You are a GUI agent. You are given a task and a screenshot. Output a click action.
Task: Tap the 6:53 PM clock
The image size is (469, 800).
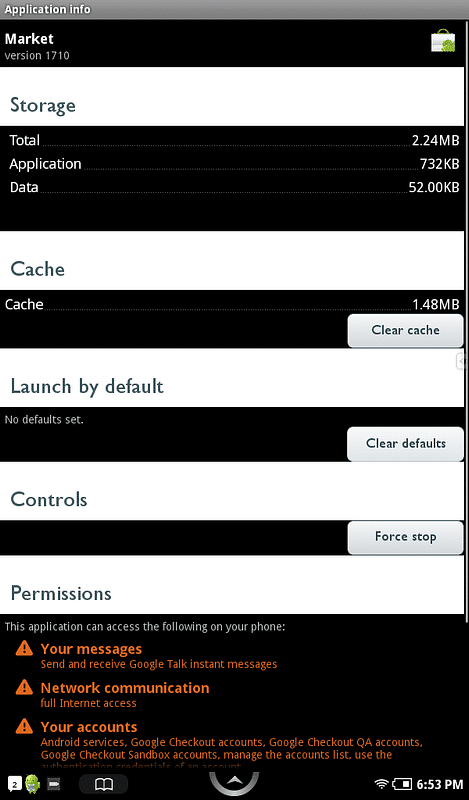(440, 784)
